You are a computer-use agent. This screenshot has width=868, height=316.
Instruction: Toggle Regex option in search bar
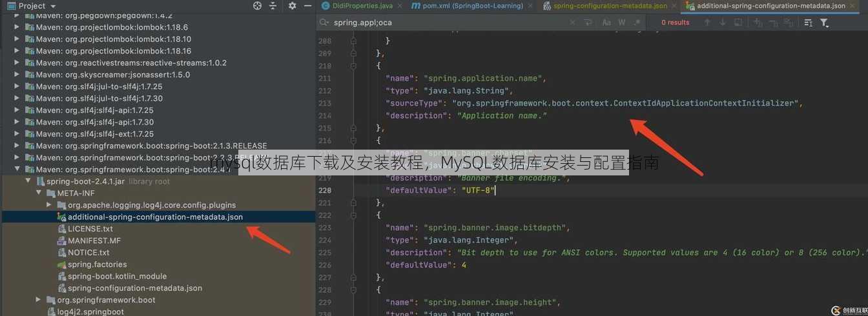[636, 23]
